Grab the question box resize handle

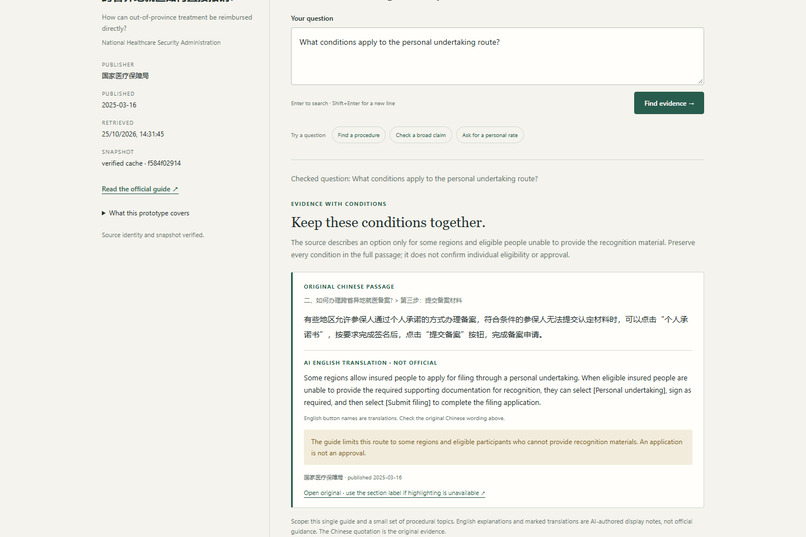click(x=700, y=81)
